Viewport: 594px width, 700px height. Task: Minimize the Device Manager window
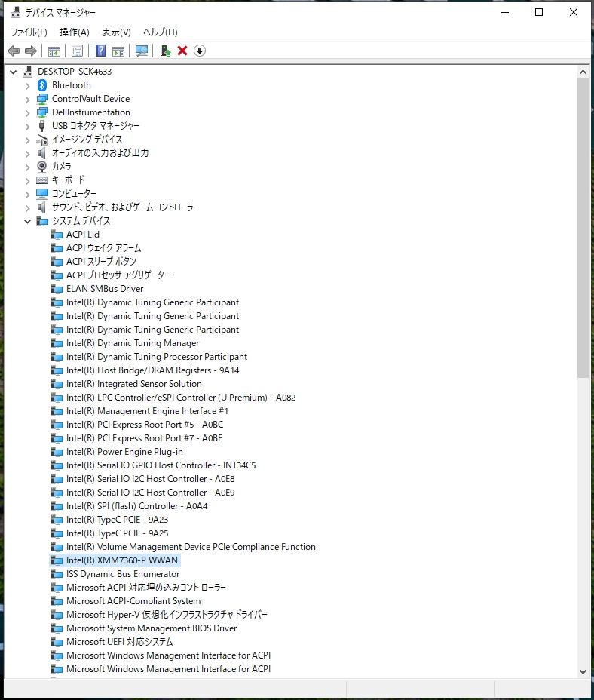[505, 13]
